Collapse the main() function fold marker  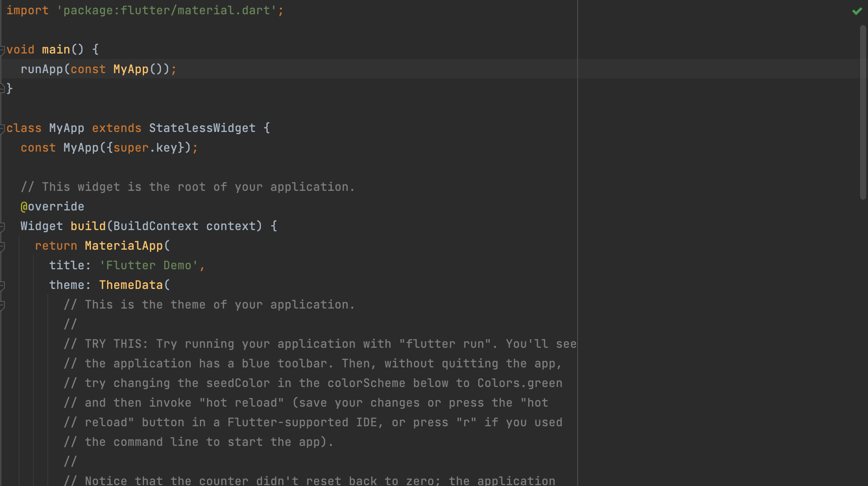click(2, 50)
